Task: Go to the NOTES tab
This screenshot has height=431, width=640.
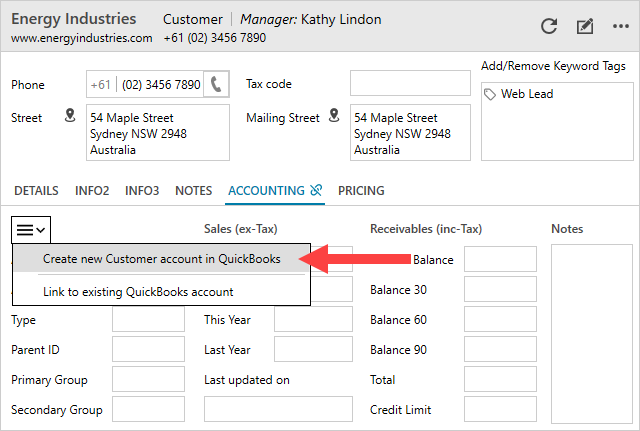Action: (x=193, y=190)
